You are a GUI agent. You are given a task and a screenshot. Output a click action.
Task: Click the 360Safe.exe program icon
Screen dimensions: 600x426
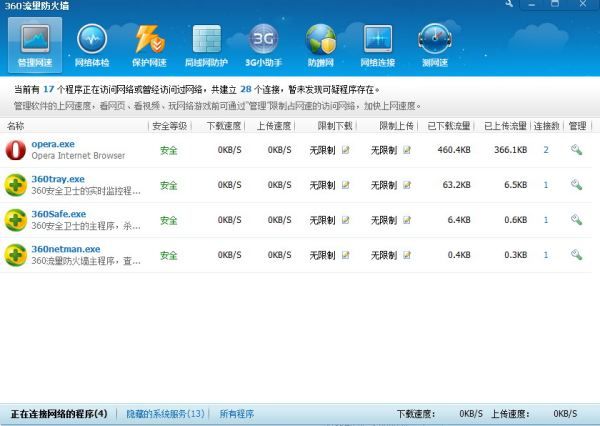click(x=16, y=220)
